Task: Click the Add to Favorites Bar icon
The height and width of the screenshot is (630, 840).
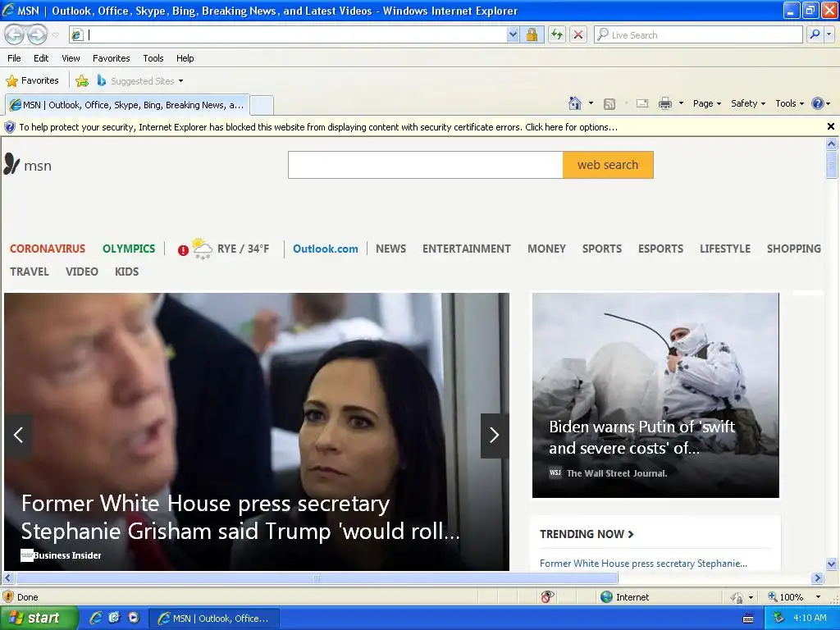Action: click(x=82, y=81)
